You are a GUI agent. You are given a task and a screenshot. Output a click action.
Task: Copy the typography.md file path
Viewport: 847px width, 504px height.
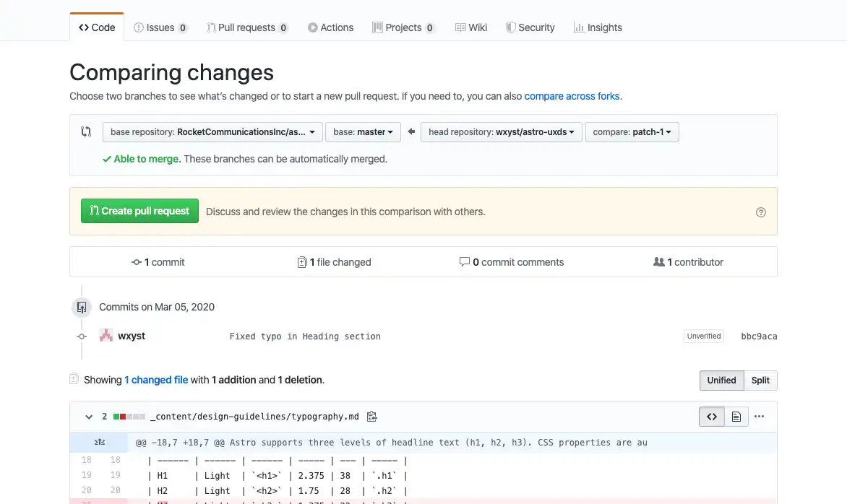(371, 416)
